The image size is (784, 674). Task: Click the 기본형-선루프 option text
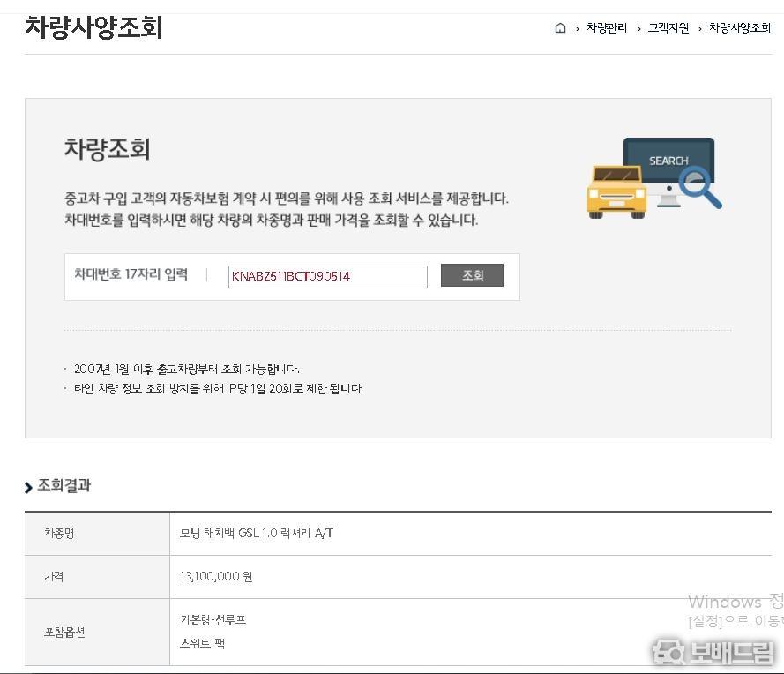pyautogui.click(x=213, y=620)
